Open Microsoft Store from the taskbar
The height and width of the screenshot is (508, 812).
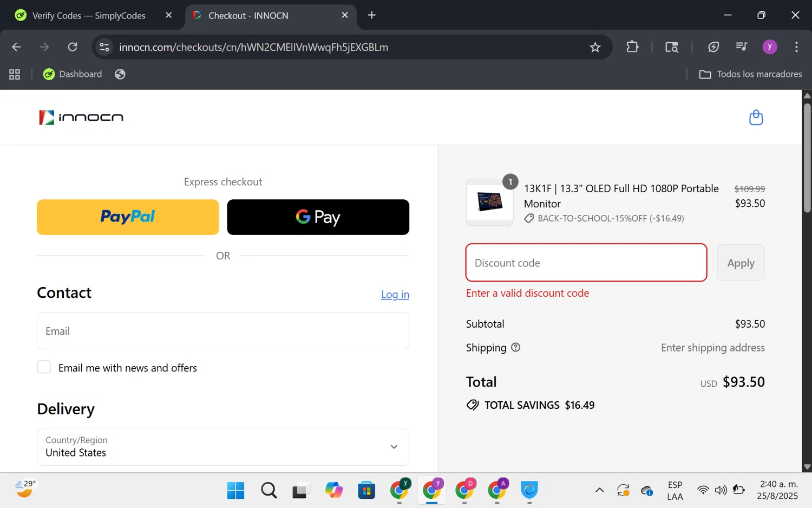[366, 491]
